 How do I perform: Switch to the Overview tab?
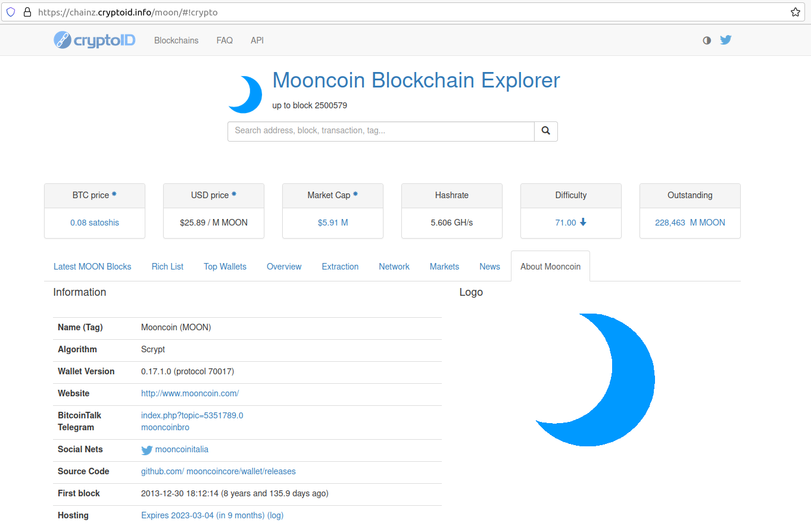284,267
